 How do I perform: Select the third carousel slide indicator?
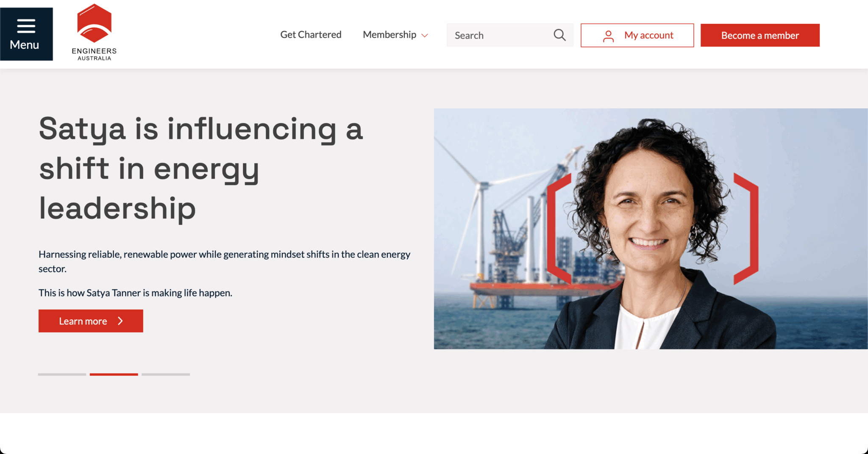[x=166, y=374]
